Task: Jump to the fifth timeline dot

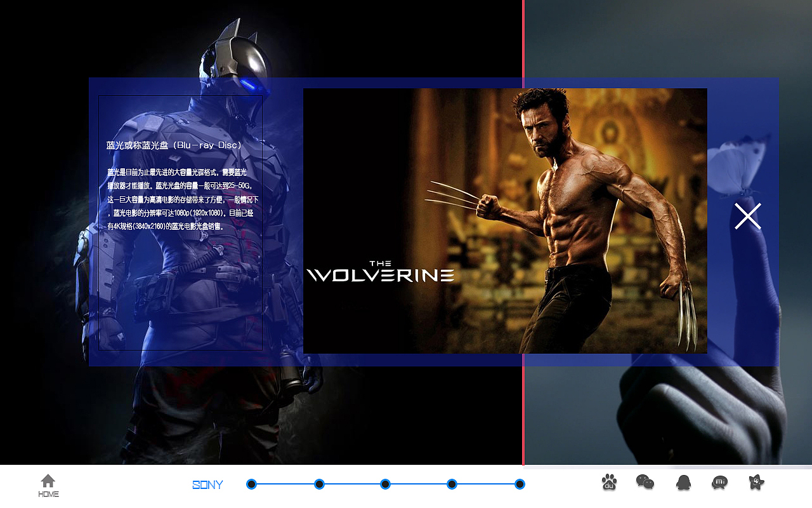Action: (x=520, y=485)
